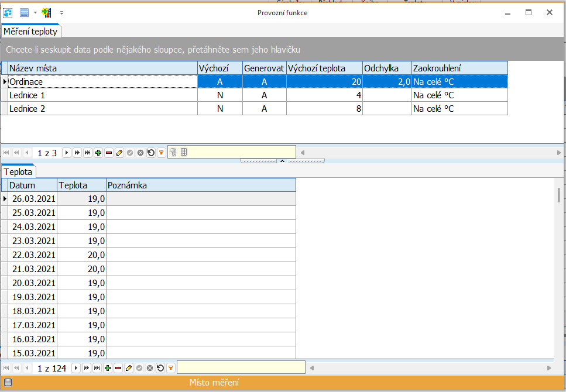Sort by the Název místa column header

tap(102, 68)
